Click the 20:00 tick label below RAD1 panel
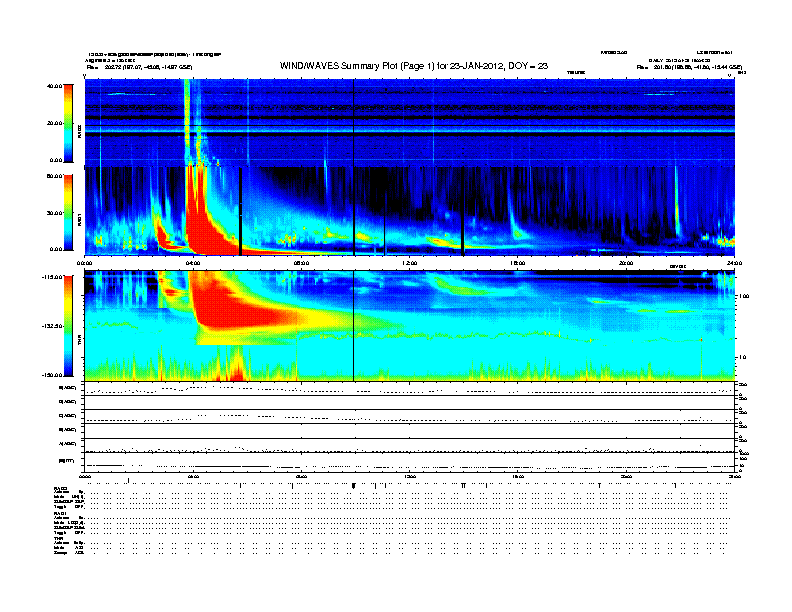792x612 pixels. tap(626, 263)
